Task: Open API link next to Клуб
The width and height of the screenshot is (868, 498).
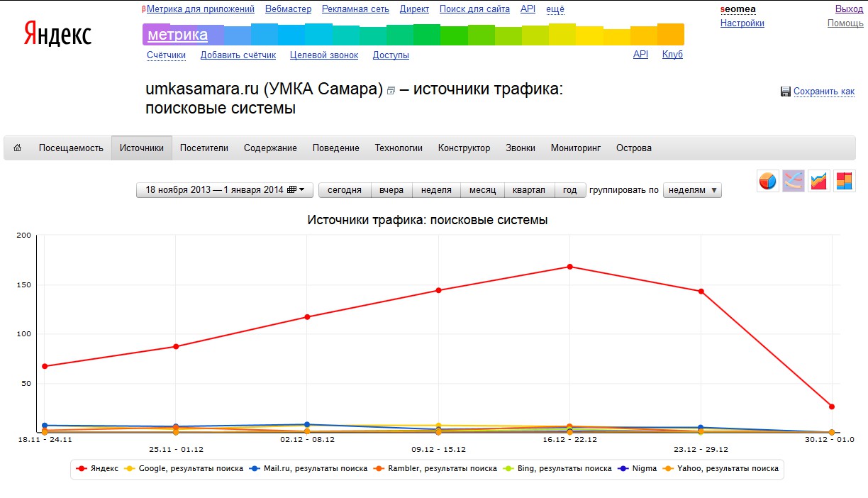Action: click(640, 54)
